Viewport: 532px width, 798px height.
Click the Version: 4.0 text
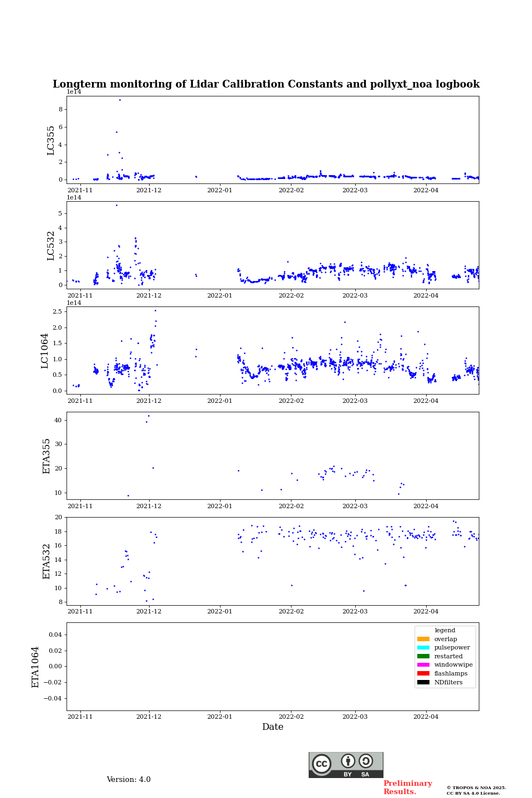pos(129,780)
